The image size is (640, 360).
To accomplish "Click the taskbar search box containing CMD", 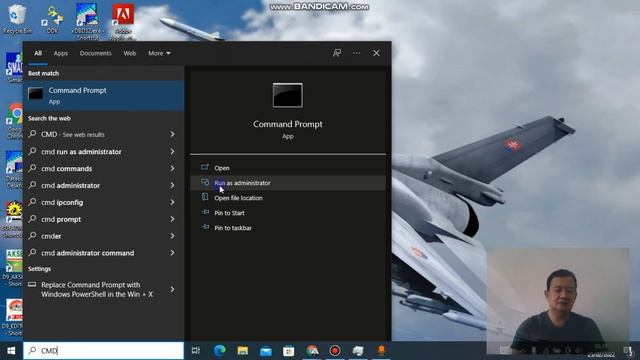I will pyautogui.click(x=104, y=351).
